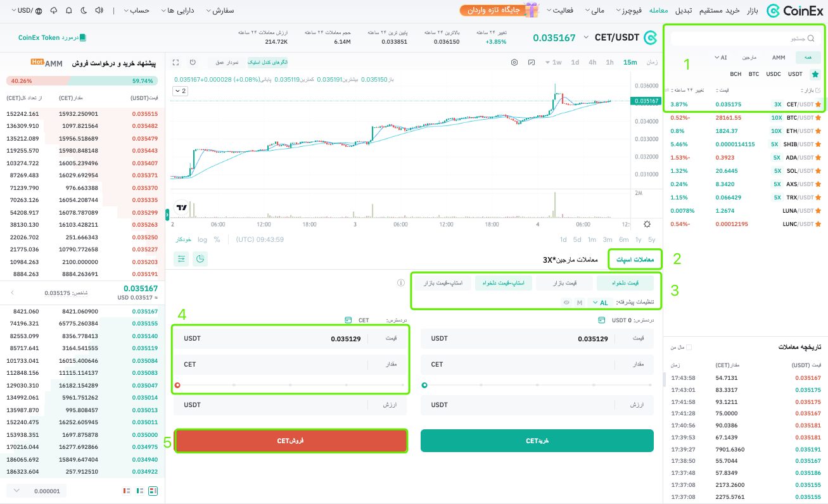Switch to margin trading 3X tab
828x504 pixels.
(x=570, y=260)
